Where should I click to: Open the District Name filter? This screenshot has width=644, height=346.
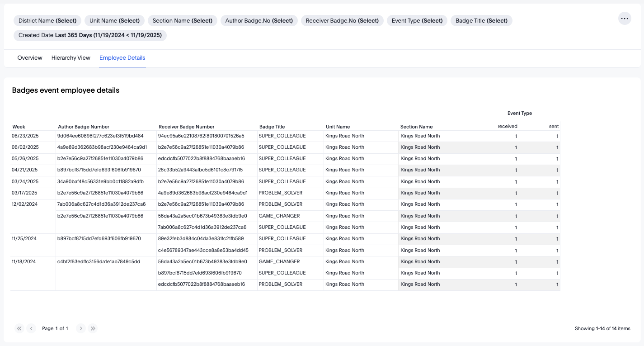click(47, 21)
